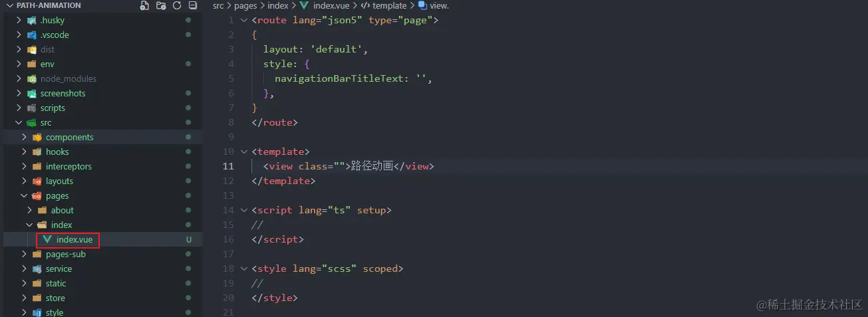Screen dimensions: 868x317
Task: Collapse the index folder chevron under pages
Action: (x=29, y=225)
